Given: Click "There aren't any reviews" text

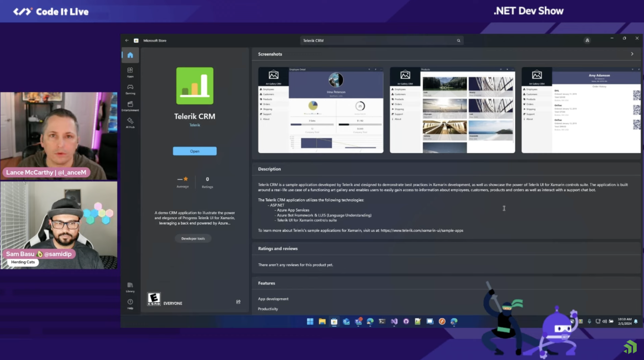Looking at the screenshot, I should [295, 265].
